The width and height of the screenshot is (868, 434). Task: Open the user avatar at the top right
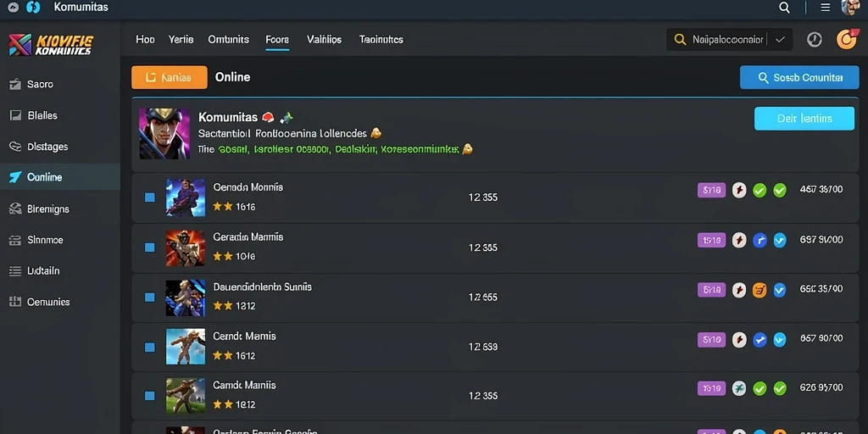[849, 7]
